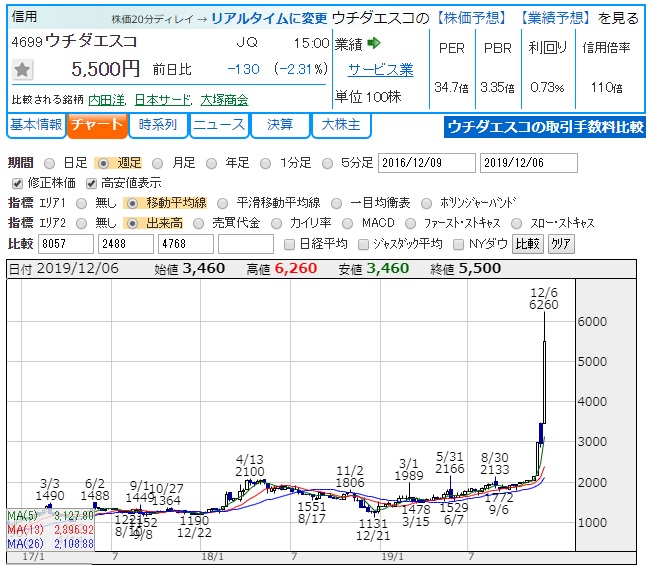Screen dimensions: 649x565
Task: Enable 日経平均 comparison checkbox
Action: (289, 244)
